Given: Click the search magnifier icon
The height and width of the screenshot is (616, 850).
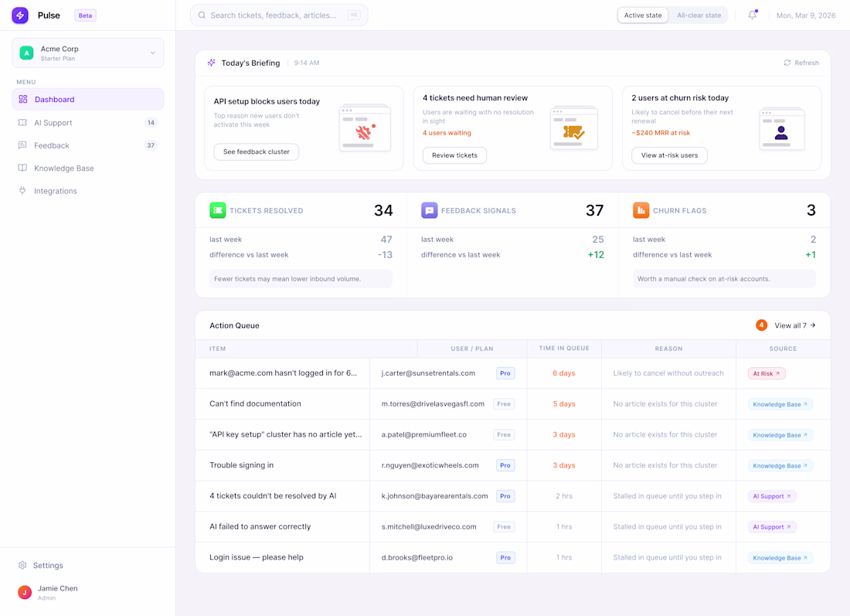Looking at the screenshot, I should (202, 15).
